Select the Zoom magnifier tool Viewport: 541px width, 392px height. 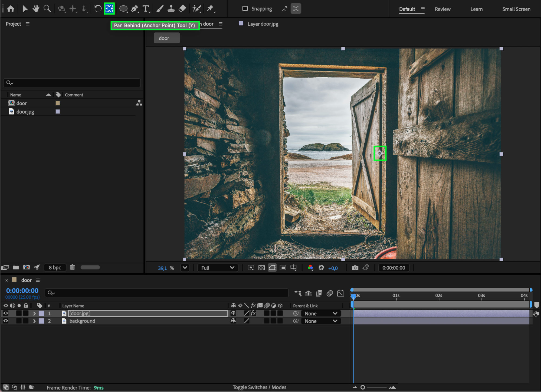(x=47, y=9)
